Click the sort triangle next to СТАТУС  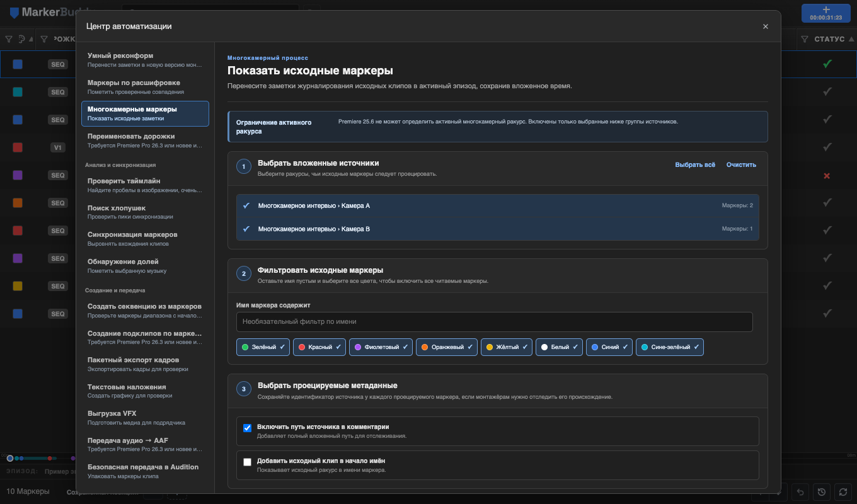pos(852,39)
